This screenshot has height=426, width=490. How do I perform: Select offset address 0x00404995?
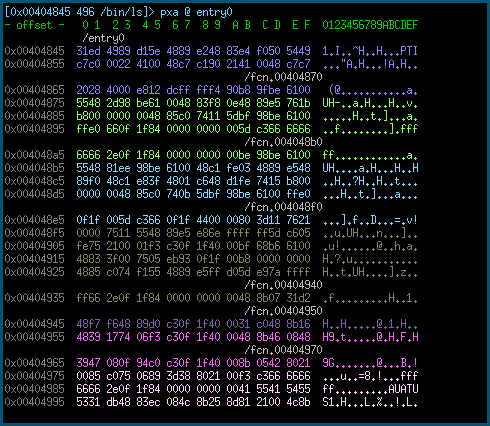pos(34,402)
